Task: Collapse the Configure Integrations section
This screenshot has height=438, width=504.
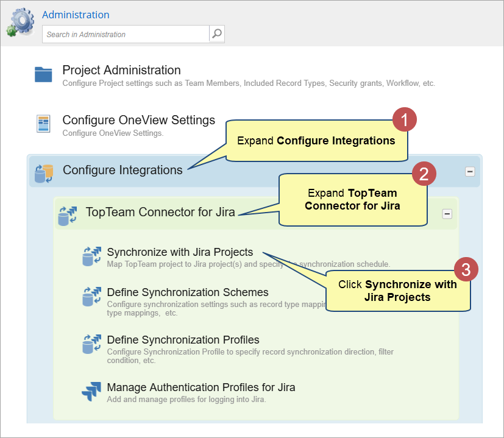Action: coord(470,172)
